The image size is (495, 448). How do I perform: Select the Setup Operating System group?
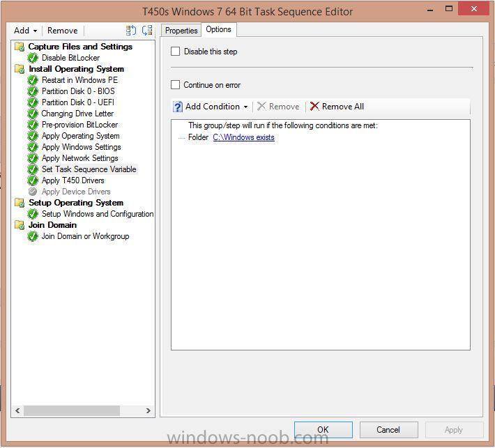[x=76, y=203]
